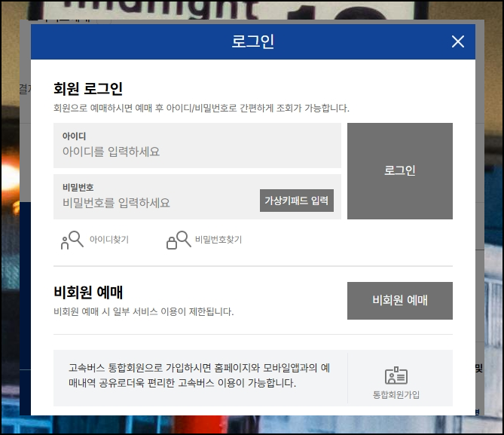Click the 회원으로 예매하시면 description line

(x=201, y=108)
